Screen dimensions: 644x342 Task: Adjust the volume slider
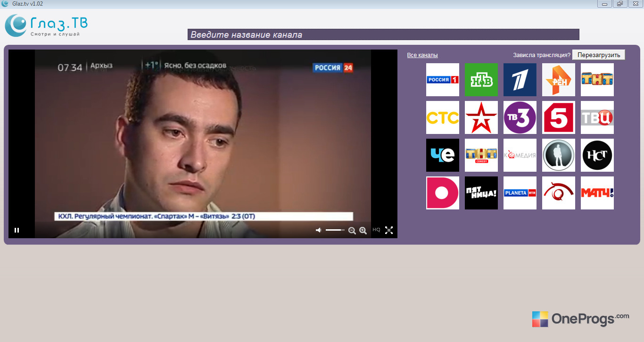pyautogui.click(x=335, y=230)
